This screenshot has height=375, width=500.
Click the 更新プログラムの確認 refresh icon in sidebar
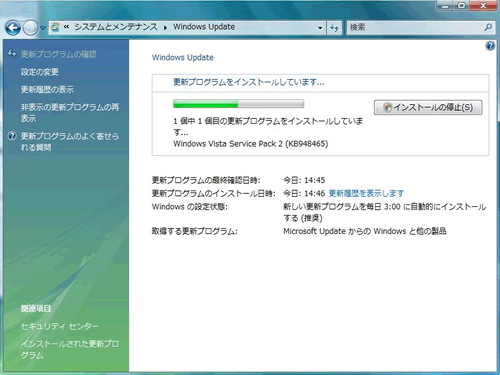(x=12, y=53)
